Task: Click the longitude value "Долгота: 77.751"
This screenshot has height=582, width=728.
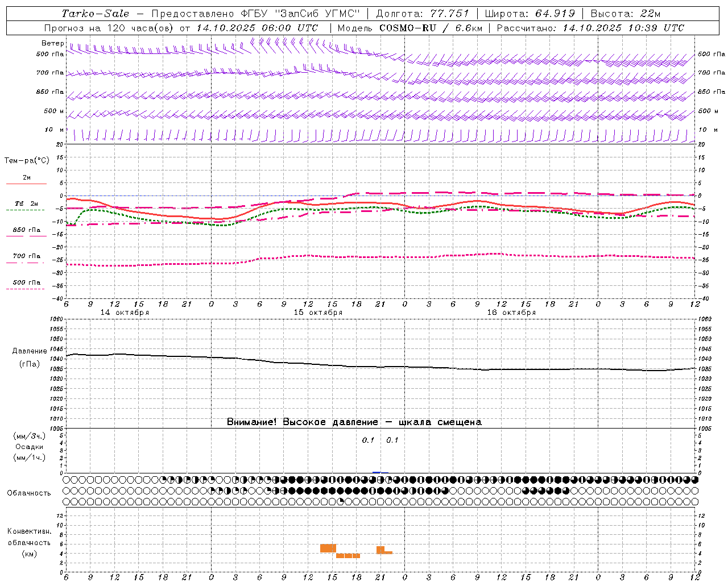Action: [x=422, y=14]
